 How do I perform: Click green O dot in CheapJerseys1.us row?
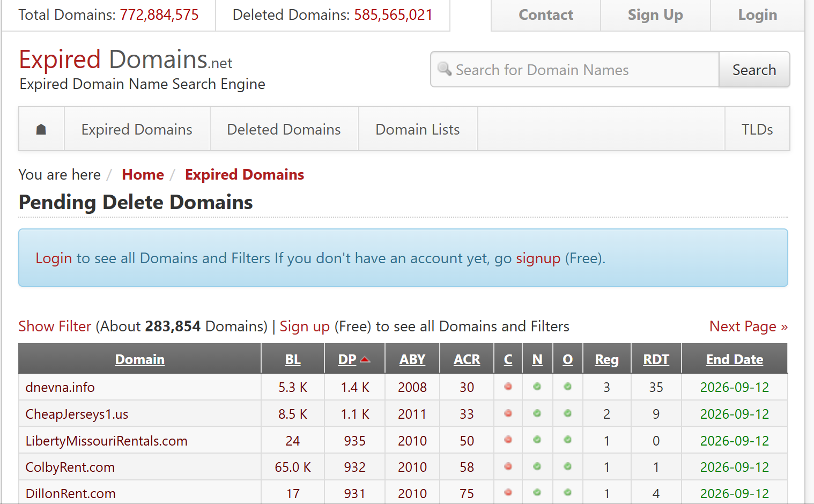click(568, 413)
